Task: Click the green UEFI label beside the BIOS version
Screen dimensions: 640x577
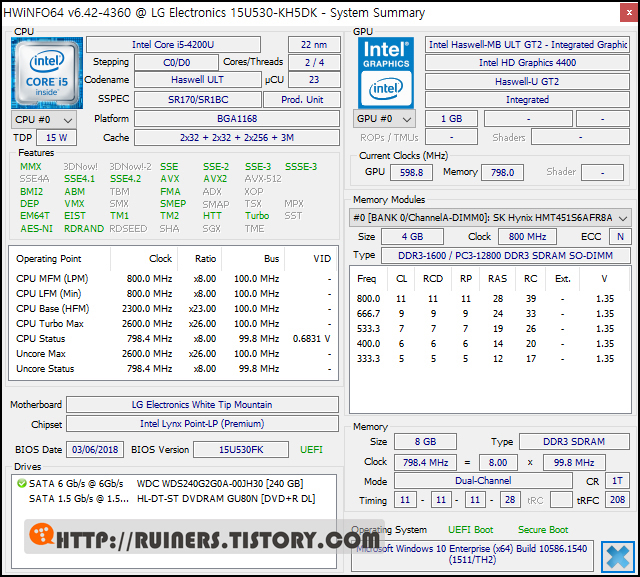Action: coord(311,450)
